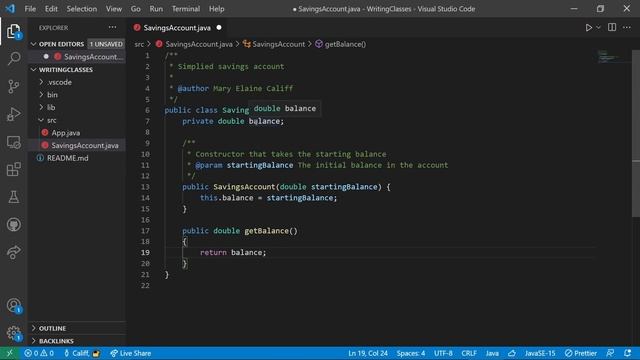Viewport: 640px width, 360px height.
Task: Open the View menu
Action: pyautogui.click(x=114, y=9)
